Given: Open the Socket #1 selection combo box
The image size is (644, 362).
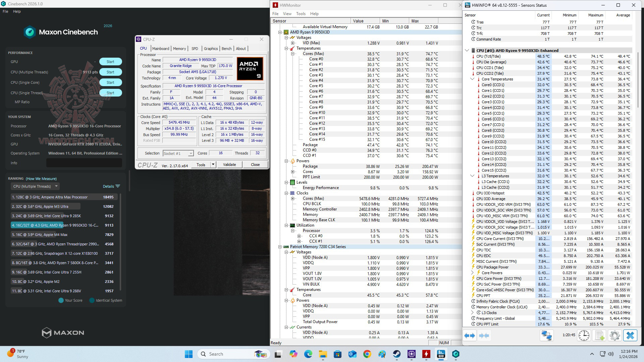Looking at the screenshot, I should click(178, 153).
